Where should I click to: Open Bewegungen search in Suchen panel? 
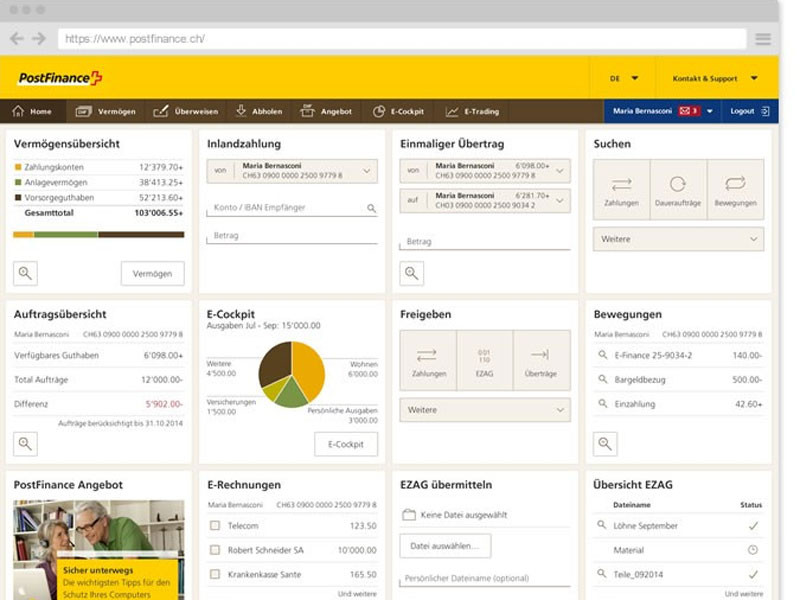pos(735,190)
